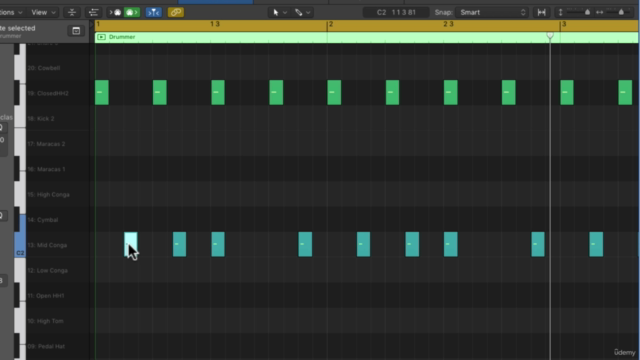Select the 13: Mid Conga row label
The height and width of the screenshot is (360, 640).
[x=47, y=245]
